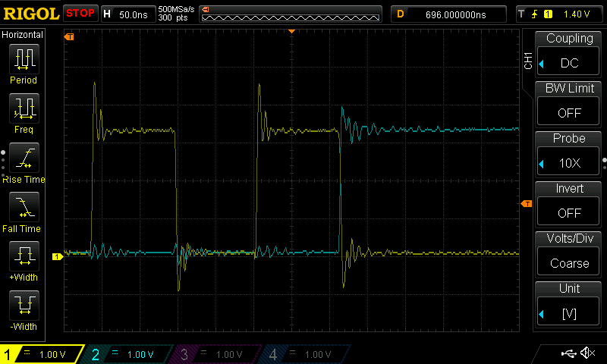Click the 500MSa/s sample rate readout
Screen dimensions: 607x364
pos(177,9)
